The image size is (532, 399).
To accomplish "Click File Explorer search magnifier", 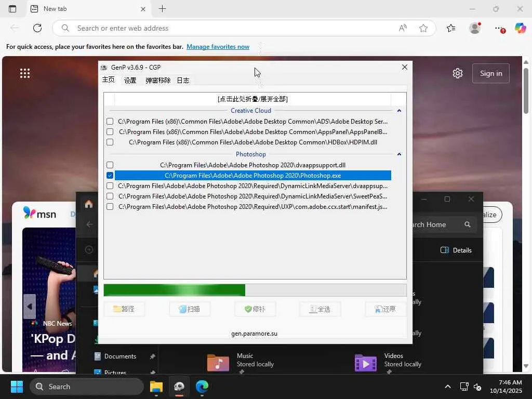I will tap(468, 224).
